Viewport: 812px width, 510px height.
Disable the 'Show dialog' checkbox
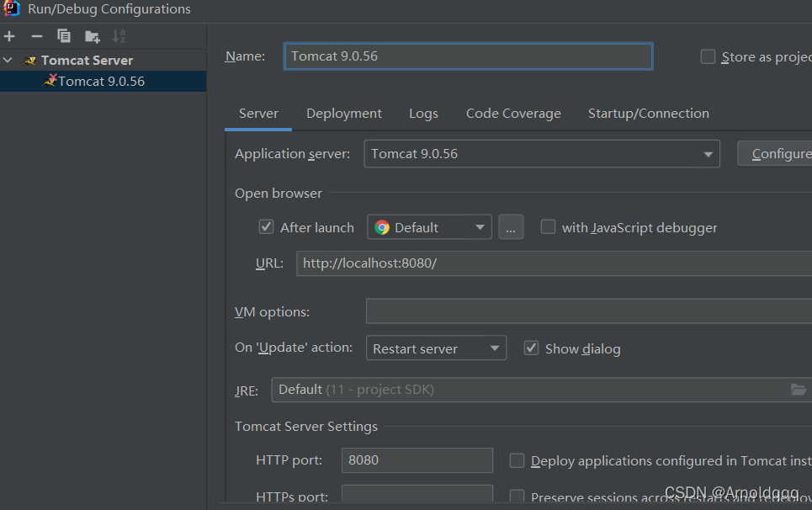(x=531, y=348)
